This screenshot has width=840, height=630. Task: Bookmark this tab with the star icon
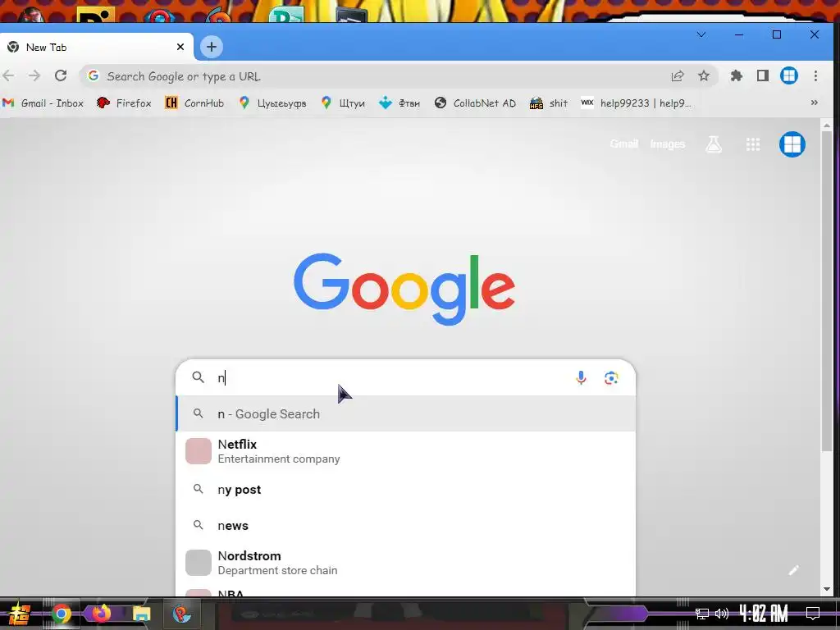[x=703, y=76]
